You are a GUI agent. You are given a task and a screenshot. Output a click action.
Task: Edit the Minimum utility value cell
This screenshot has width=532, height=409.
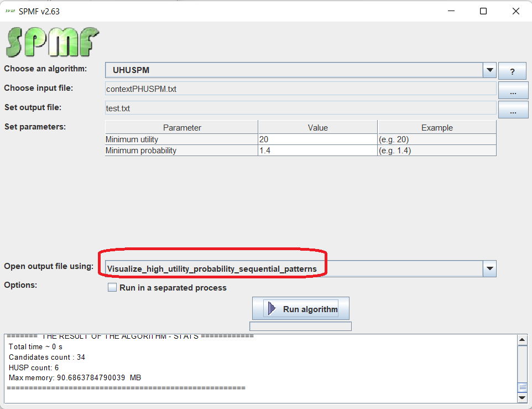point(317,139)
